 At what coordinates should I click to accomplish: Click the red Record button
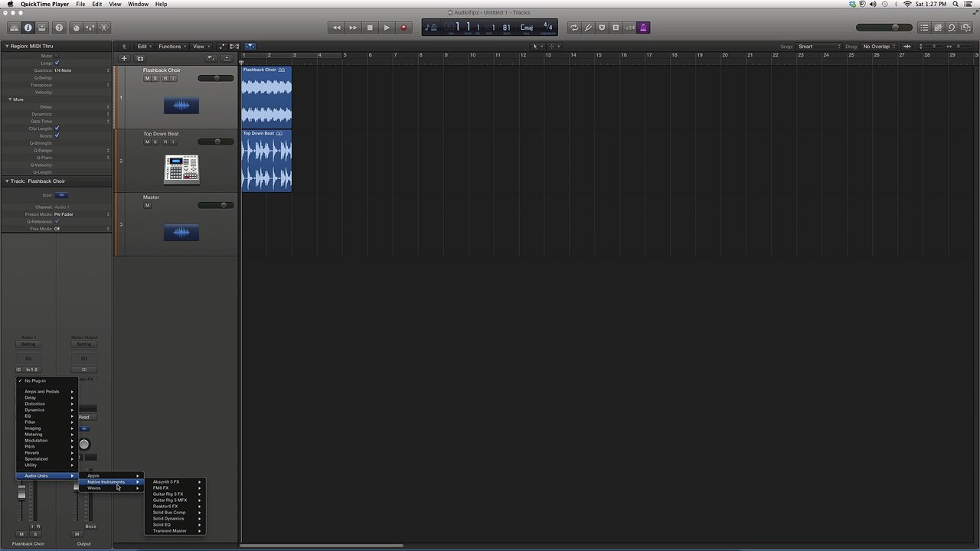[x=403, y=28]
